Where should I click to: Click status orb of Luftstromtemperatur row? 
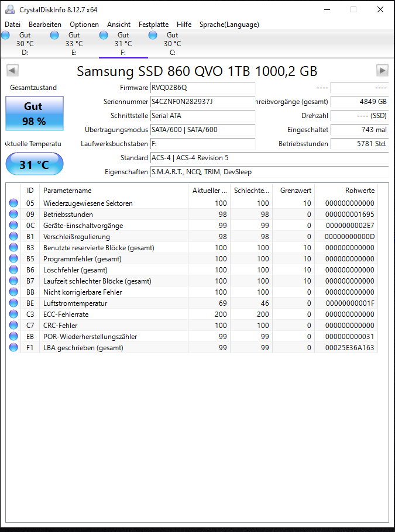(13, 303)
